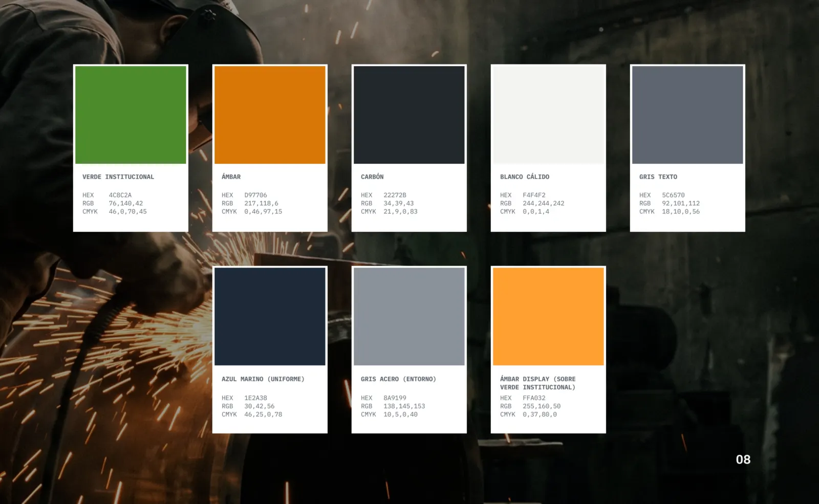The image size is (819, 504).
Task: Click CMYK value 46,0,70,45
Action: [127, 211]
